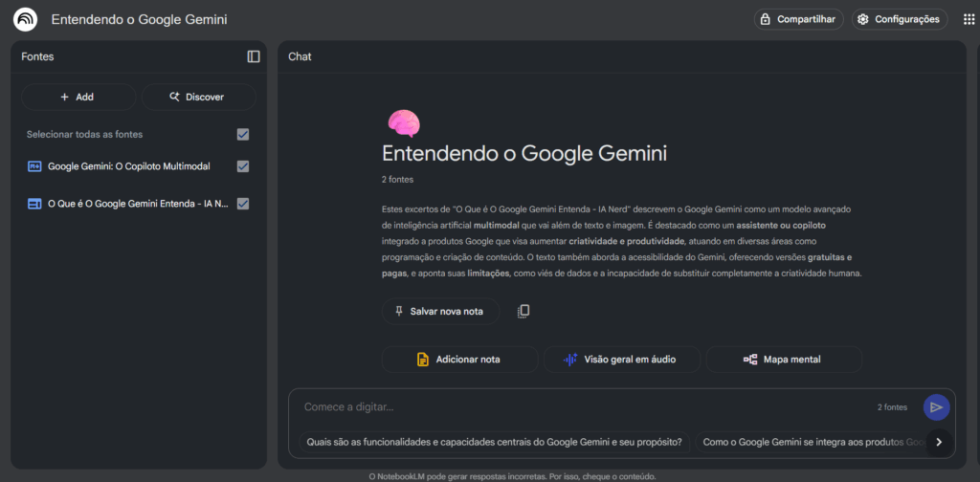Screen dimensions: 980x482
Task: Focus the Comece a digitar chat input
Action: coord(581,407)
